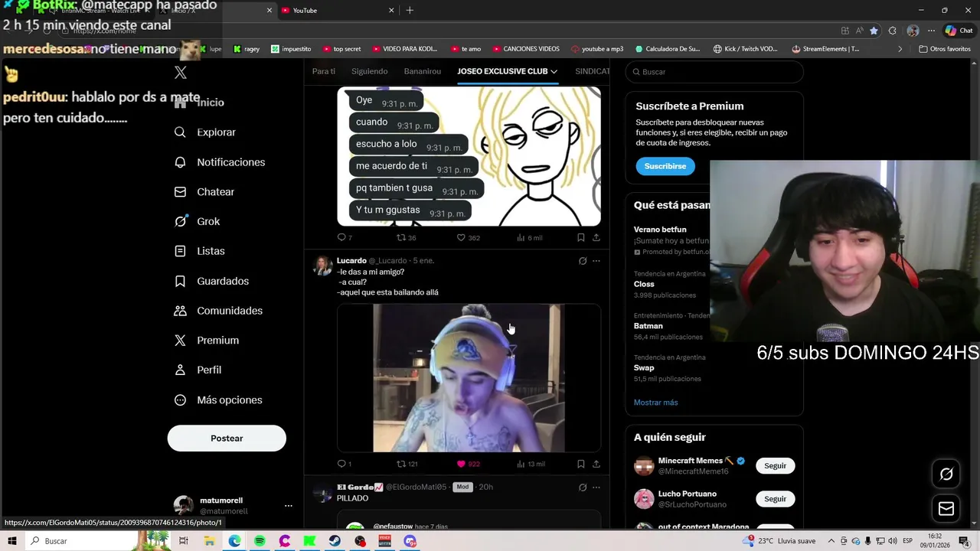The width and height of the screenshot is (980, 551).
Task: Open Spotify from the taskbar
Action: [x=260, y=541]
